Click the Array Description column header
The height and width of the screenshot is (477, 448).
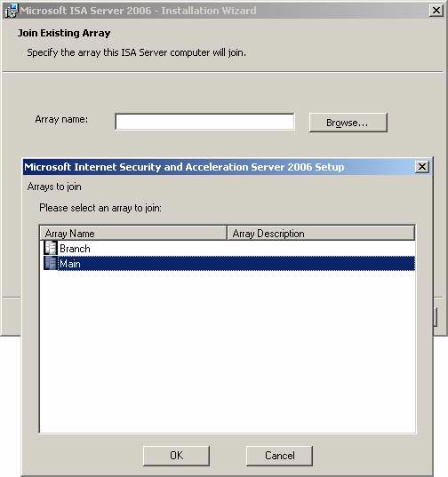[x=321, y=233]
